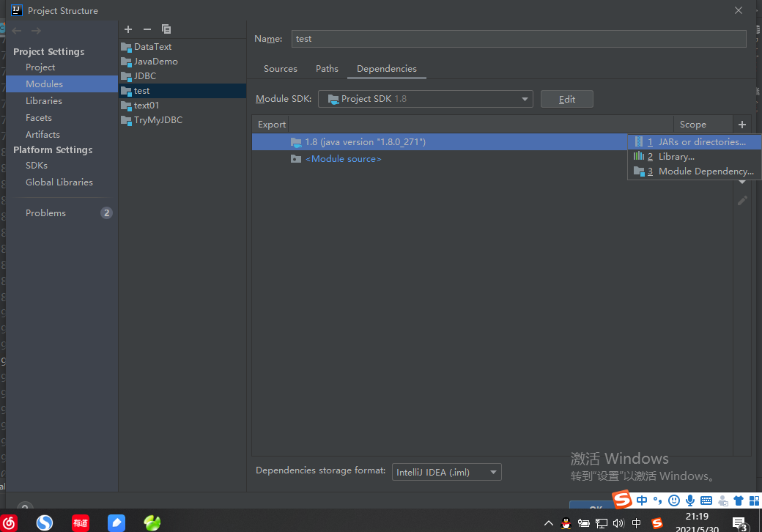This screenshot has height=532, width=762.
Task: Select the test module
Action: 182,91
